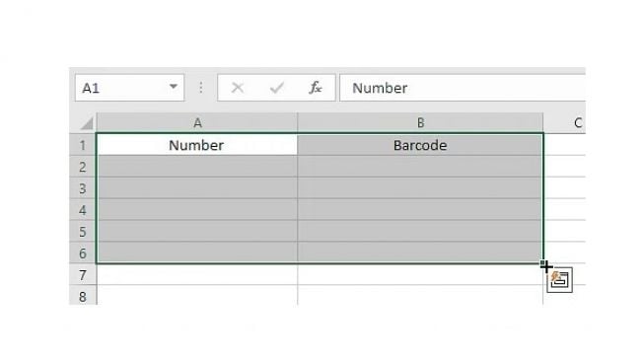Click the Enter checkmark icon in formula bar
The image size is (644, 361).
click(277, 88)
